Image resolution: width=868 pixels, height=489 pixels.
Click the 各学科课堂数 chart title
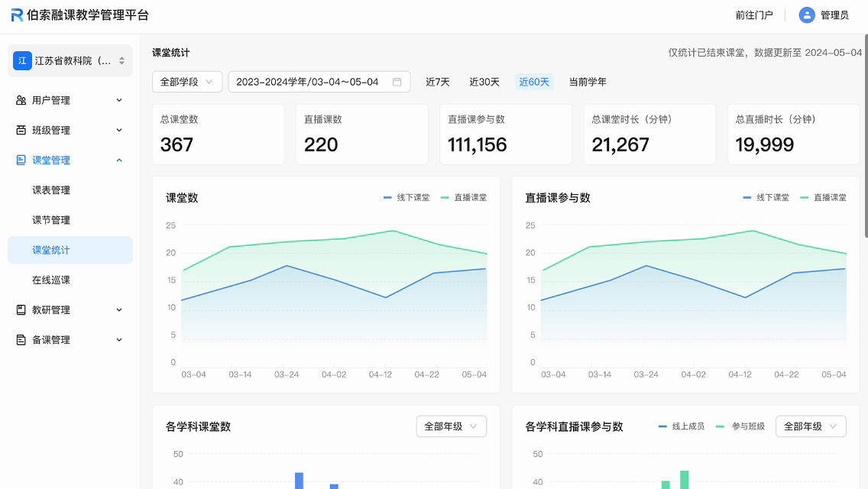pos(198,426)
